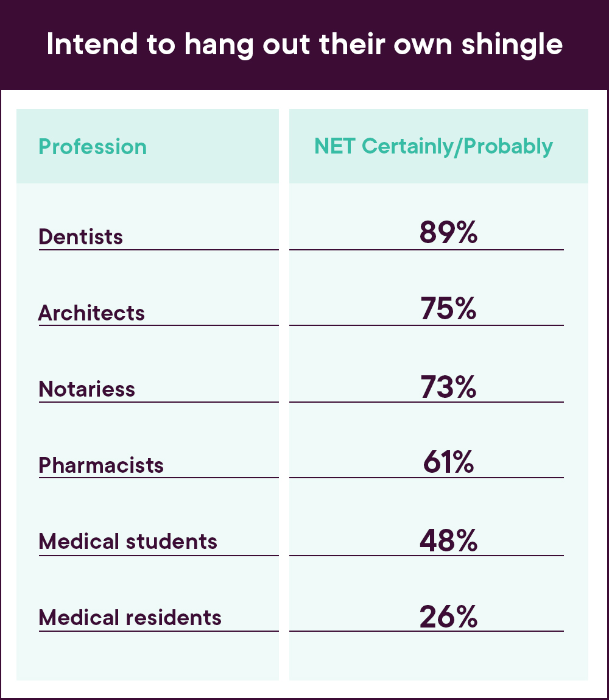Click the Profession column header
This screenshot has height=700, width=609.
(x=93, y=147)
